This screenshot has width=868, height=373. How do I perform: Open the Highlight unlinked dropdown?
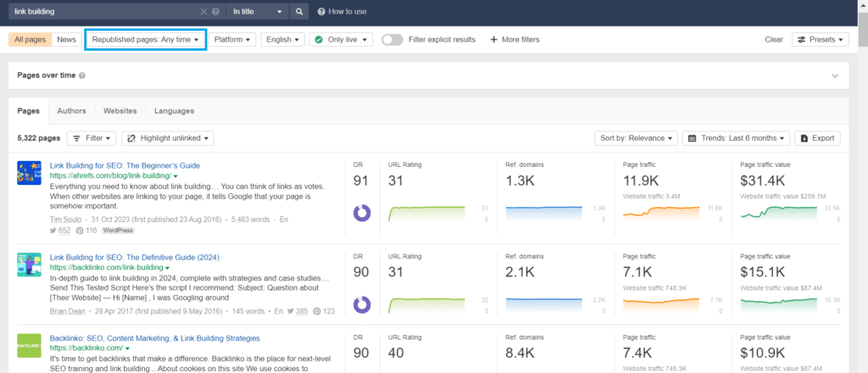[168, 138]
